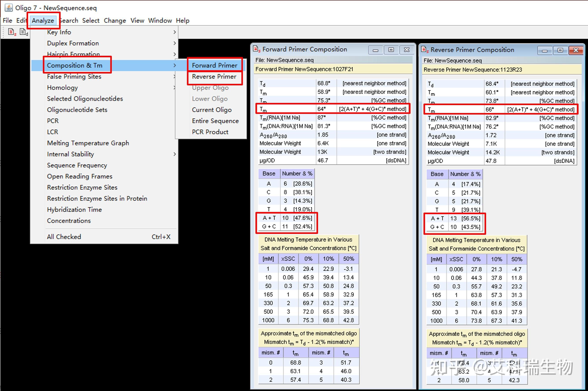Select All Checked menu entry

click(104, 237)
